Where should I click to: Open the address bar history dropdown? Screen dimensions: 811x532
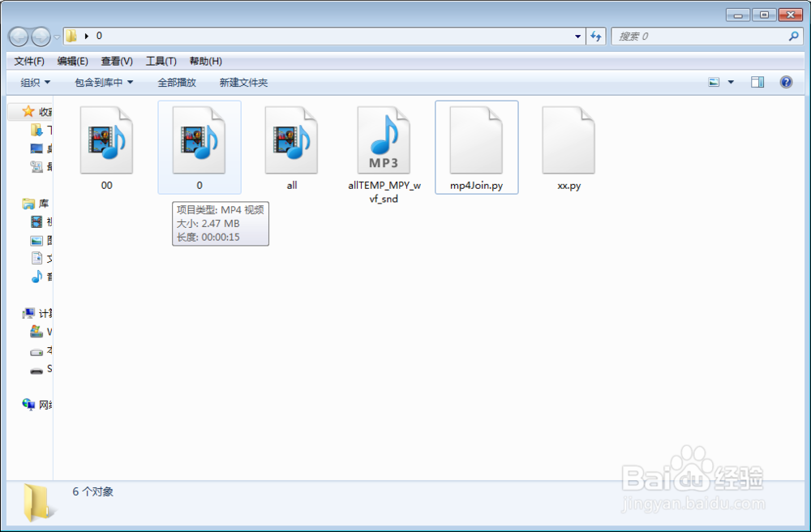(x=577, y=36)
